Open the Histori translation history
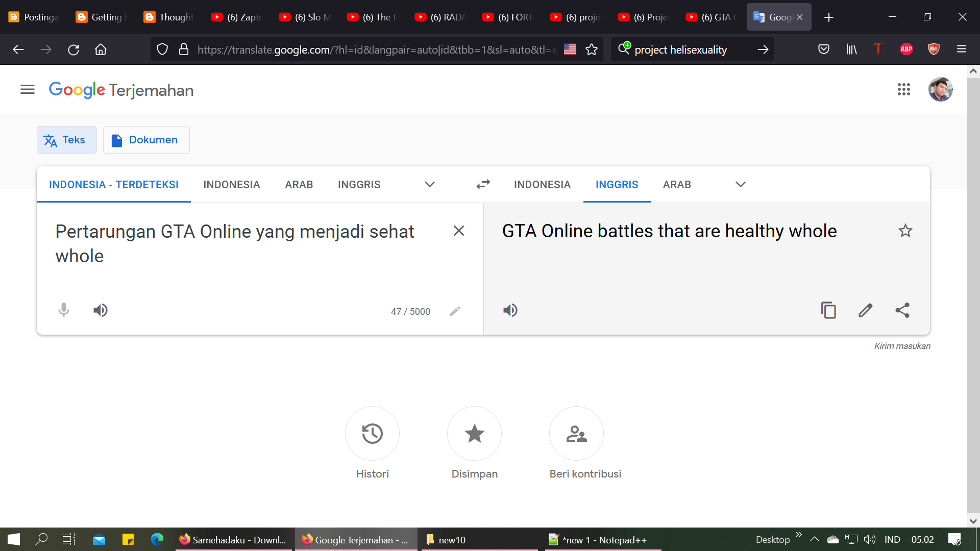 [x=372, y=434]
